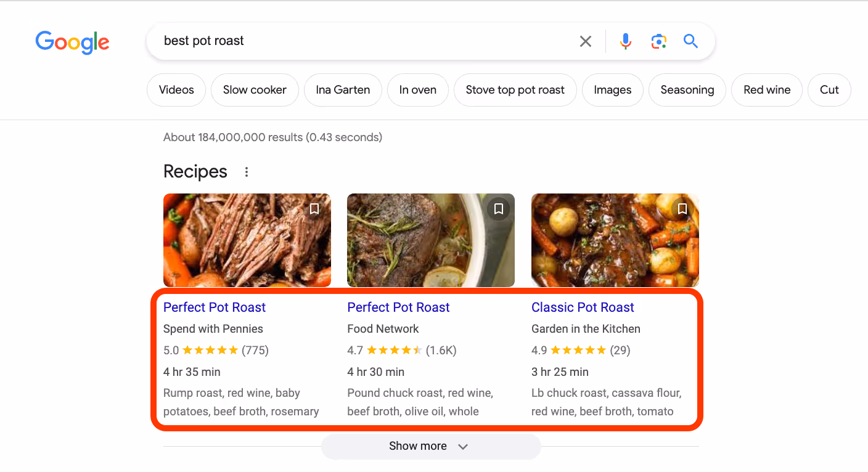Filter results by Videos chip
This screenshot has height=472, width=868.
176,90
